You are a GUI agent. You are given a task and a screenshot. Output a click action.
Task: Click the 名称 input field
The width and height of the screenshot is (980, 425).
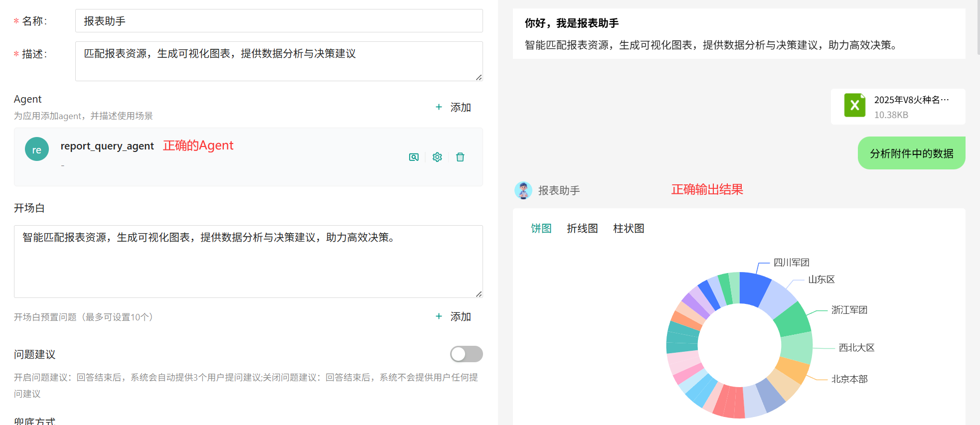click(279, 21)
